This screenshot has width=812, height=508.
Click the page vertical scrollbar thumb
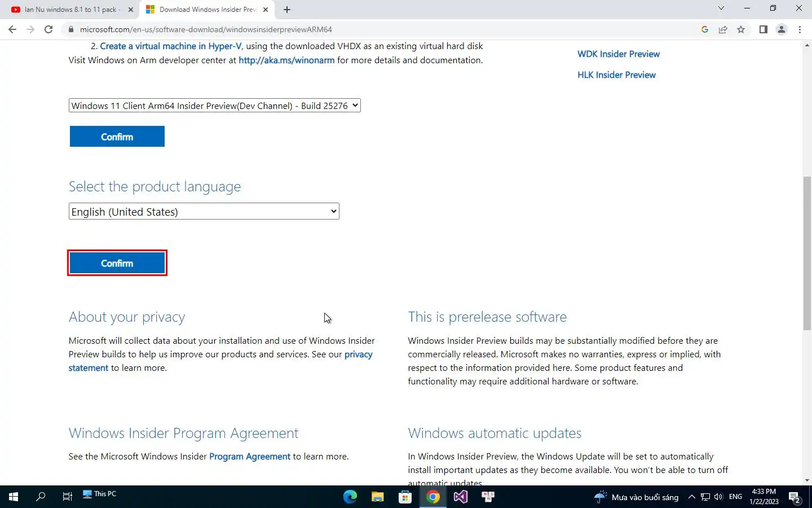coord(807,253)
